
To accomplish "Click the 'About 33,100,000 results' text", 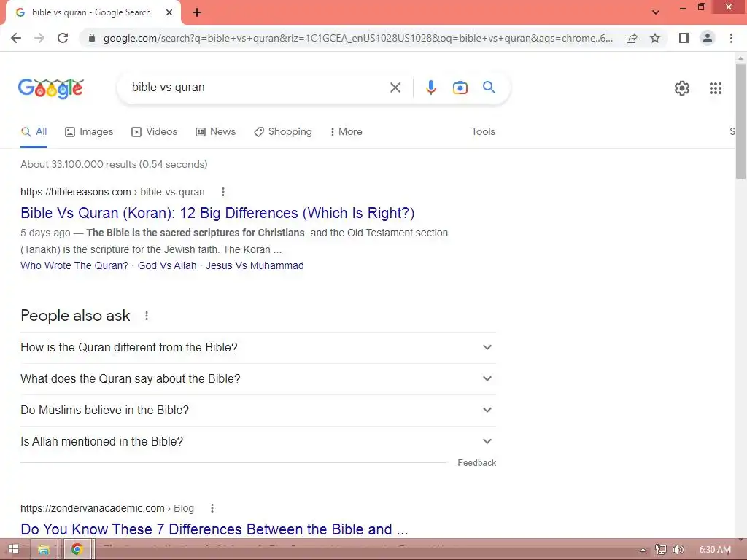I will 114,164.
